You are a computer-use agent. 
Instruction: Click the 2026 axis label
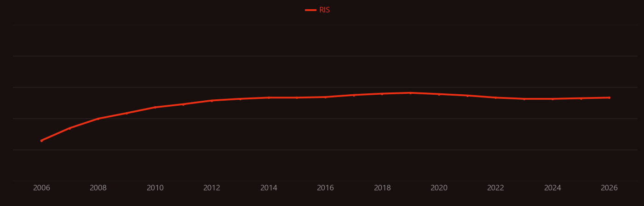click(609, 188)
